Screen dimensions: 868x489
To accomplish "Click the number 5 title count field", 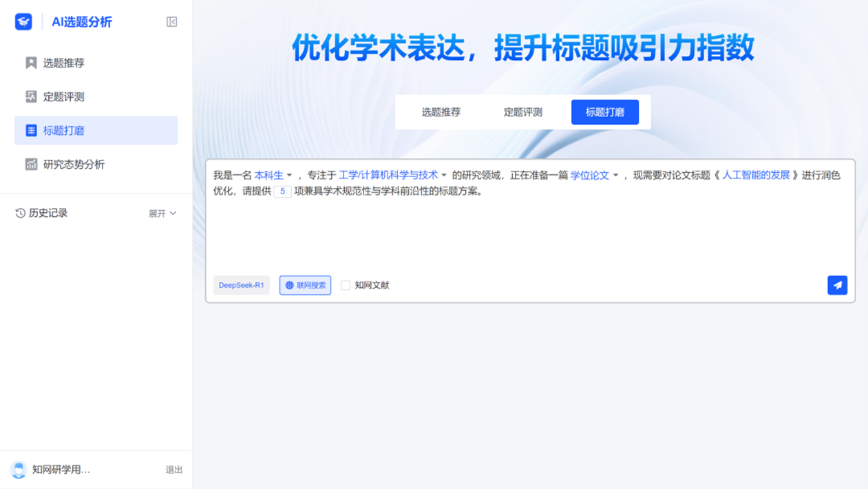I will pos(282,191).
